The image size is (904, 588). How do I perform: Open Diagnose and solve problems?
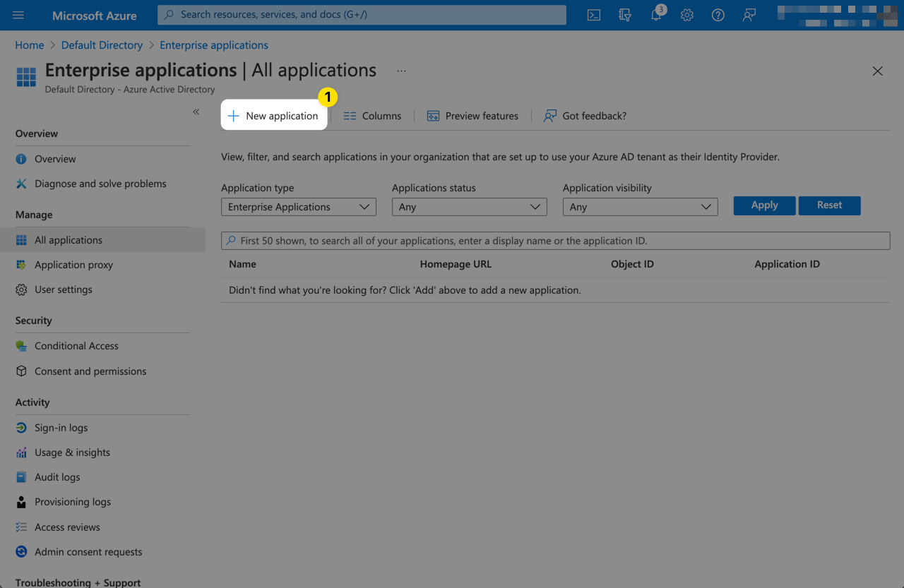[100, 184]
